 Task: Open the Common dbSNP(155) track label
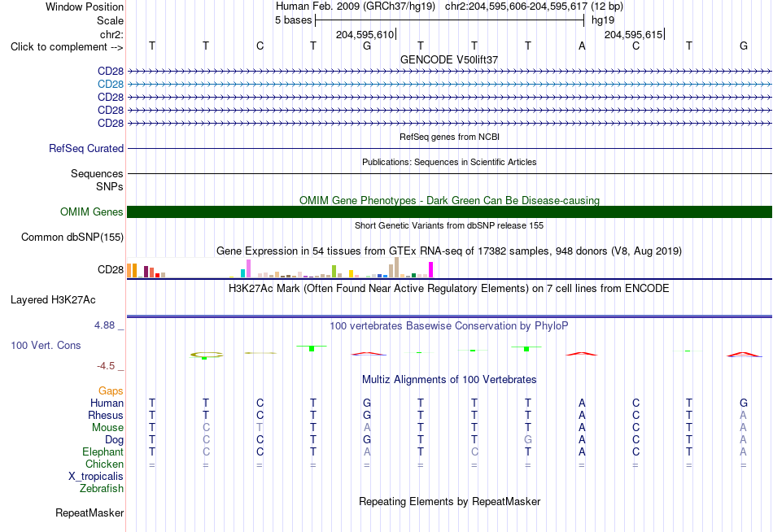point(72,238)
